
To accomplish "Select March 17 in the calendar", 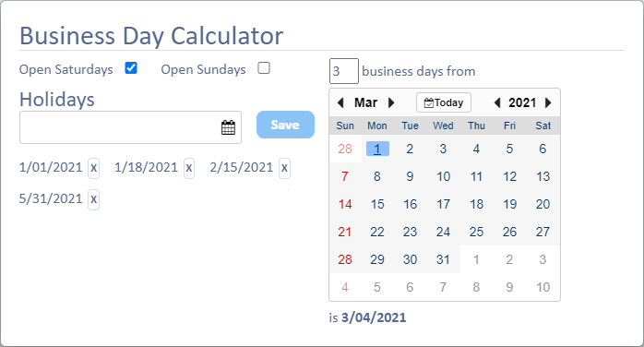I will [x=443, y=204].
